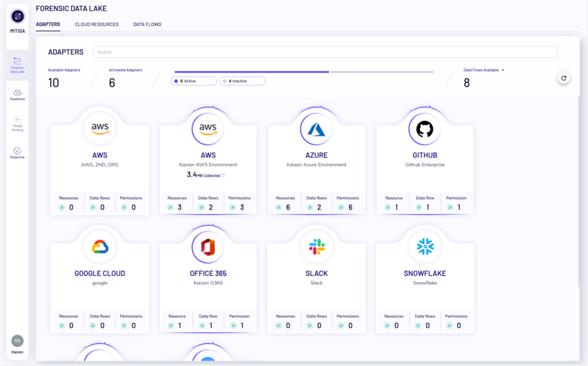The image size is (588, 366).
Task: Click Google Cloud Permissions check icon
Action: 124,326
